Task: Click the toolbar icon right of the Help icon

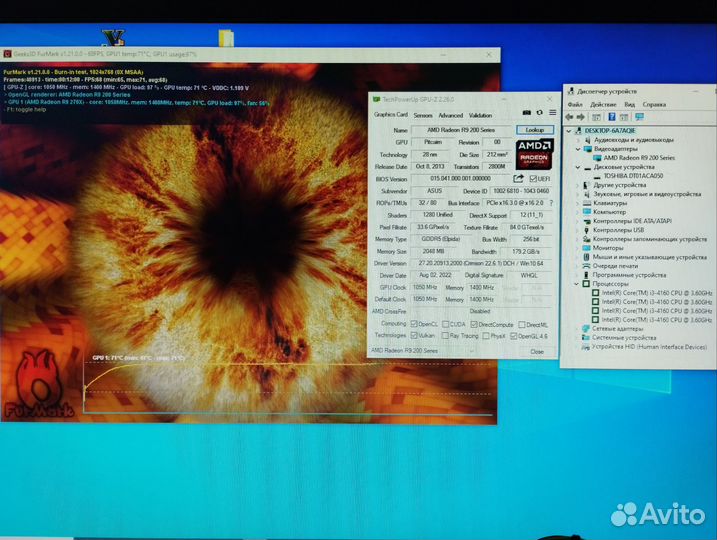Action: coord(625,117)
